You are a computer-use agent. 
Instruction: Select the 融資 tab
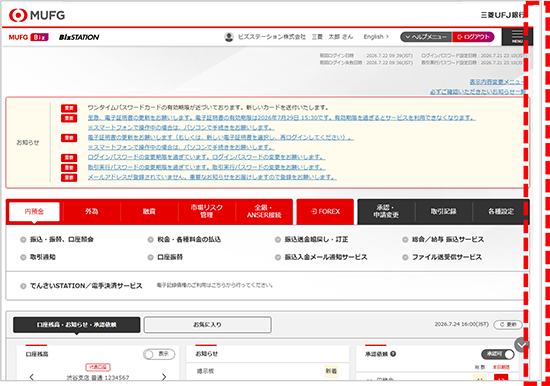(149, 211)
